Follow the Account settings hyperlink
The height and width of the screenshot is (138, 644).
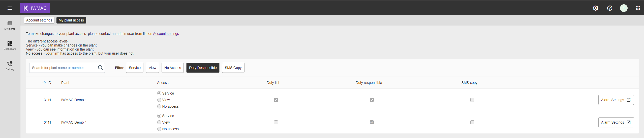coord(166,34)
